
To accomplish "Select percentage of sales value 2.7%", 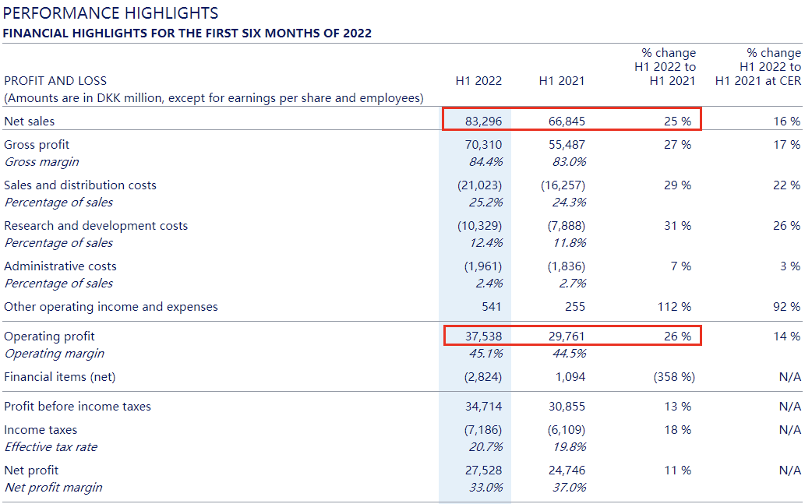I will point(573,283).
